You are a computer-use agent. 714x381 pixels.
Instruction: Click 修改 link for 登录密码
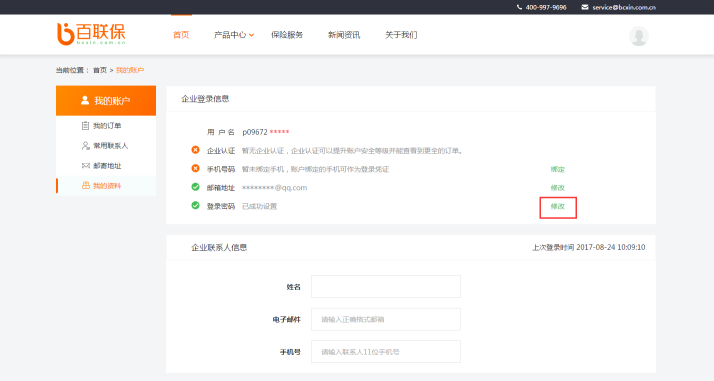pyautogui.click(x=557, y=206)
